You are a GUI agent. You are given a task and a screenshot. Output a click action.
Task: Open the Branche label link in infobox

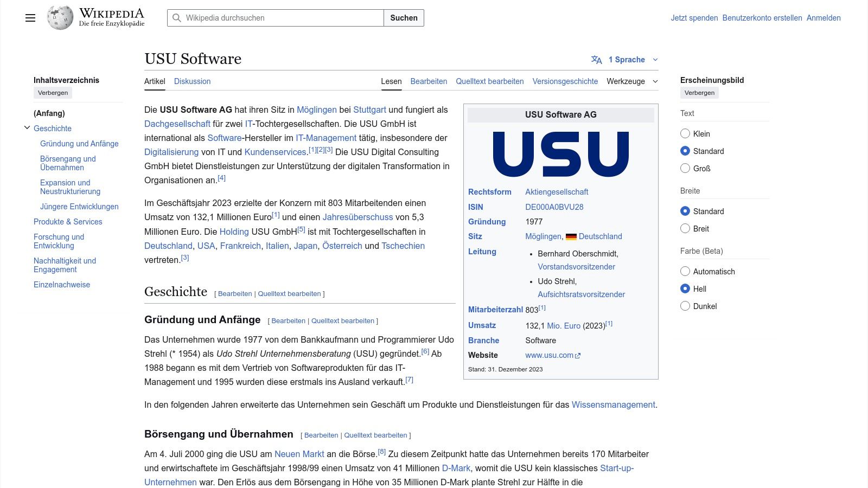pos(484,341)
